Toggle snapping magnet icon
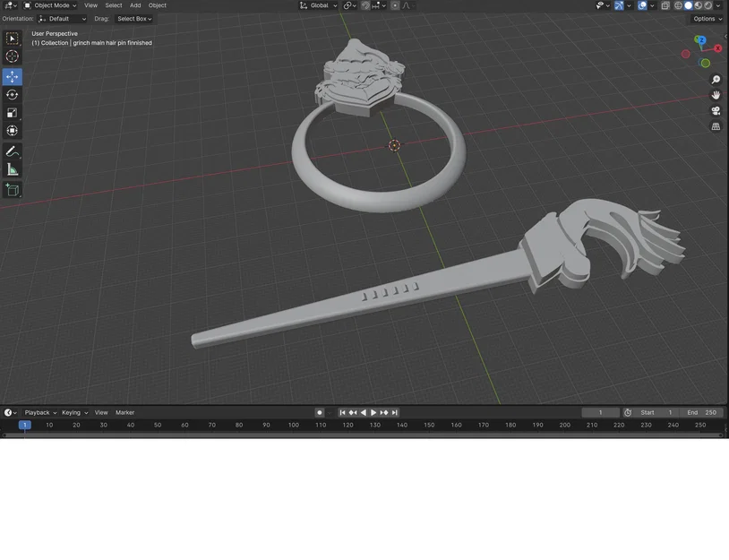The image size is (729, 560). [x=365, y=5]
